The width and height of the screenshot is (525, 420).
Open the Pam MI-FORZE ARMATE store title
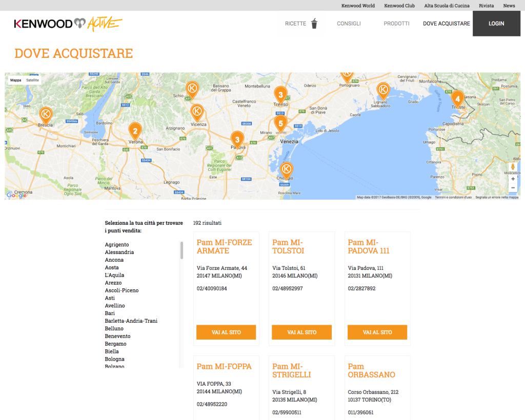click(225, 246)
